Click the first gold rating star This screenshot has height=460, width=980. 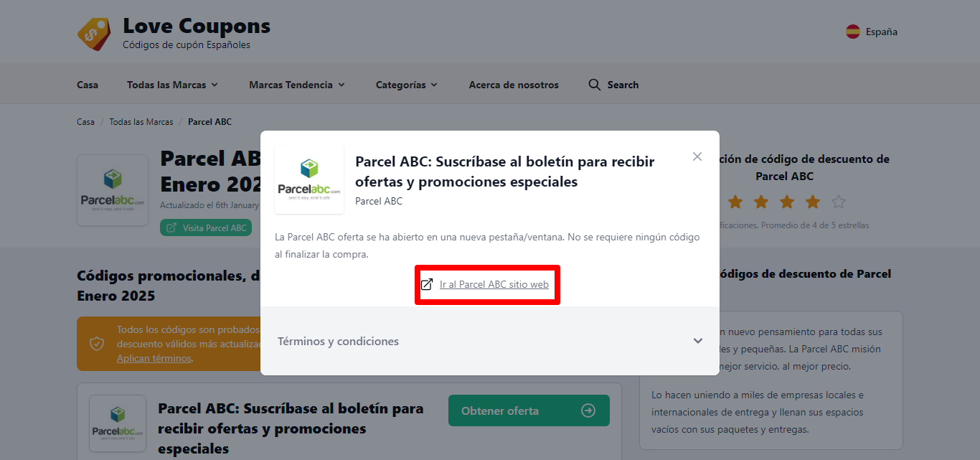coord(735,202)
